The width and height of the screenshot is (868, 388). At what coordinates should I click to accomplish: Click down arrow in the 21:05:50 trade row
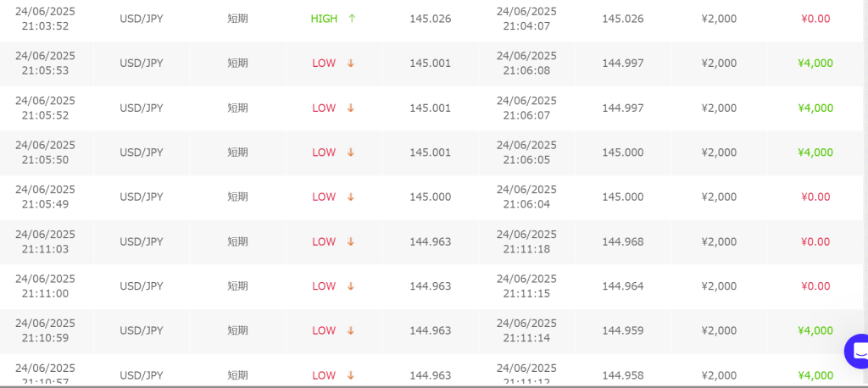click(x=350, y=152)
